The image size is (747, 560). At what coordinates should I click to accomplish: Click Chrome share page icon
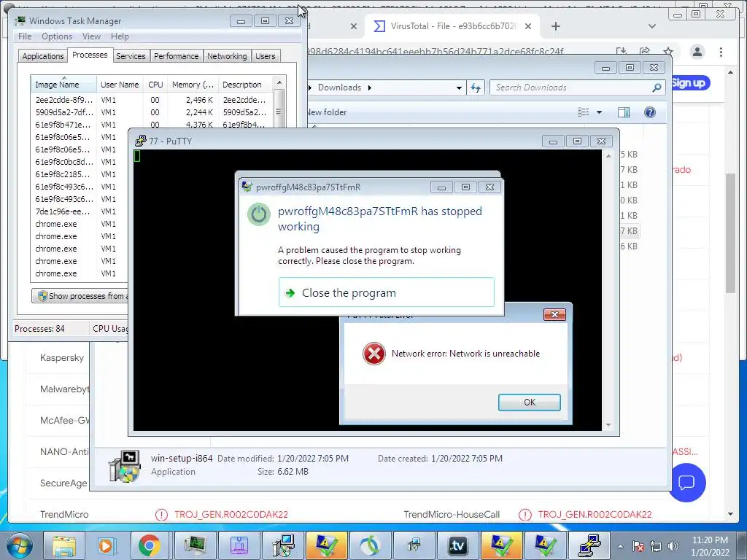coord(645,52)
